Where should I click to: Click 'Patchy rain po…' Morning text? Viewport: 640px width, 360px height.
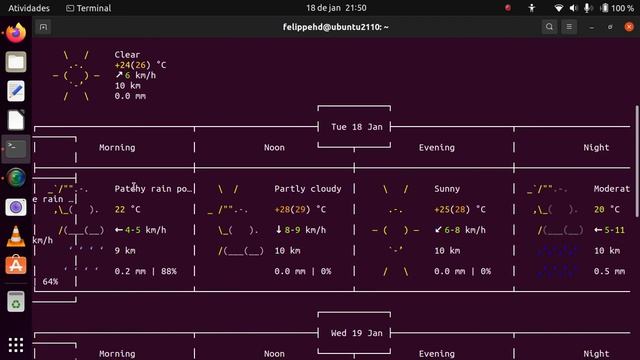pyautogui.click(x=153, y=189)
